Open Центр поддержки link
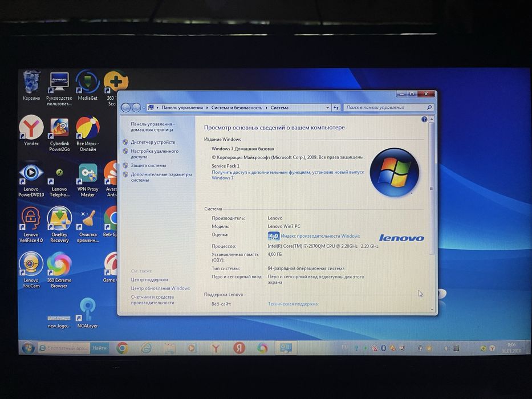Screen dimensions: 532x399 pos(149,280)
